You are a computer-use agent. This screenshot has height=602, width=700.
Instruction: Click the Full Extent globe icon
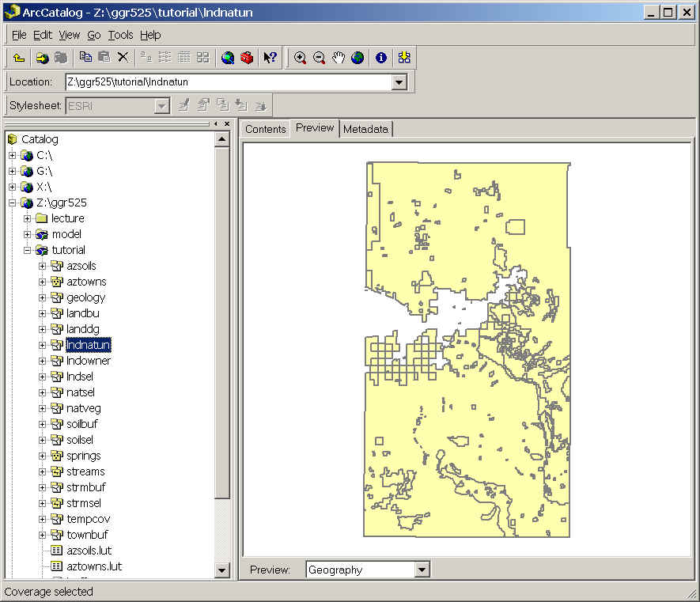358,57
